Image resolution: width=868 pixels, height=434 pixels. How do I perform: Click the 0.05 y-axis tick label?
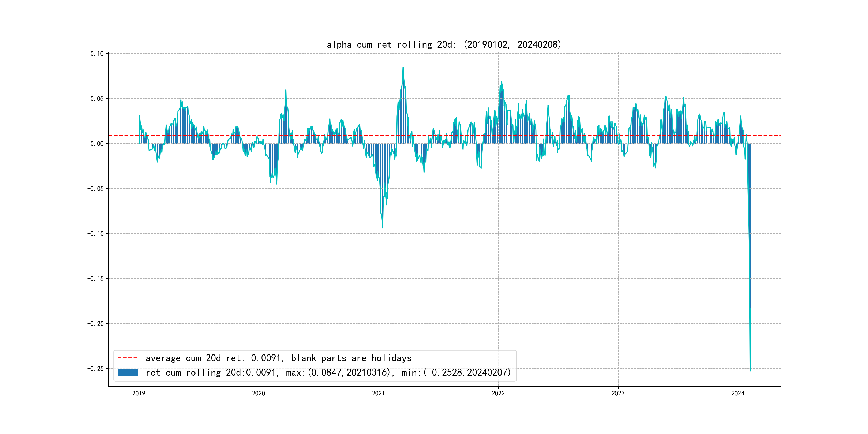pyautogui.click(x=97, y=99)
